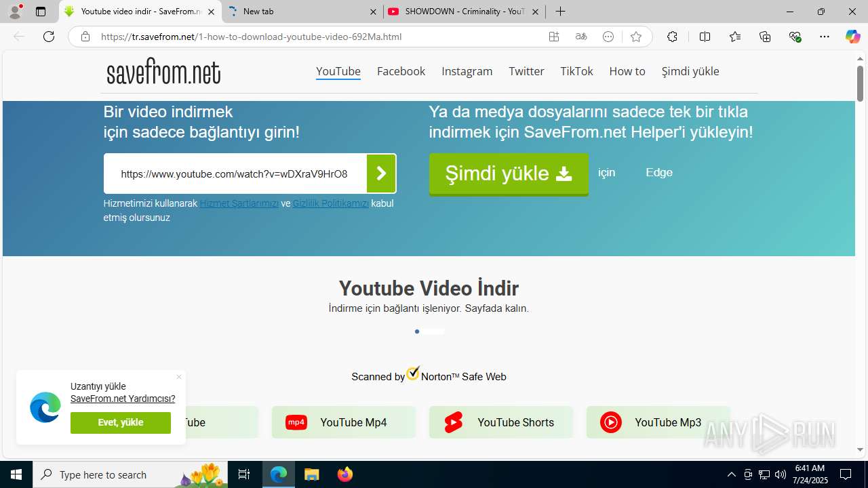The width and height of the screenshot is (868, 488).
Task: Click Şimdi yükle navigation link
Action: pos(690,71)
